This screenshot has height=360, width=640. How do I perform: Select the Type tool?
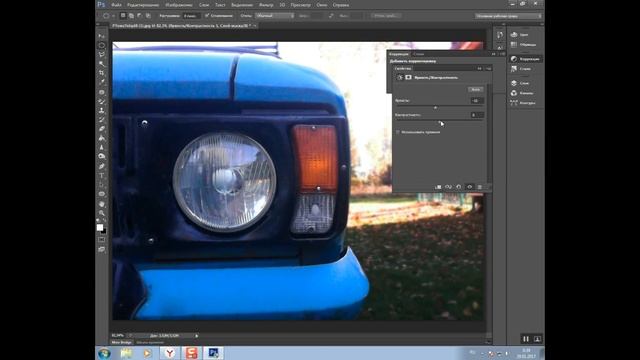click(101, 176)
